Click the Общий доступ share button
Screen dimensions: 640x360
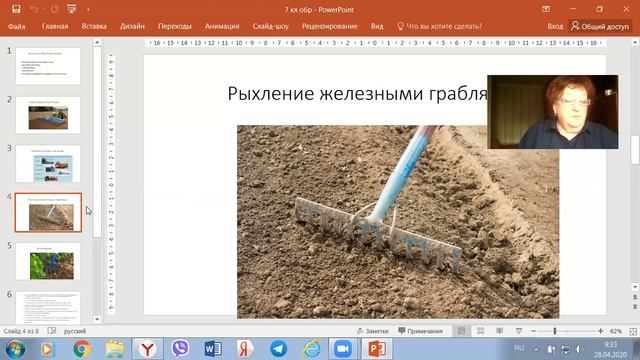[600, 26]
